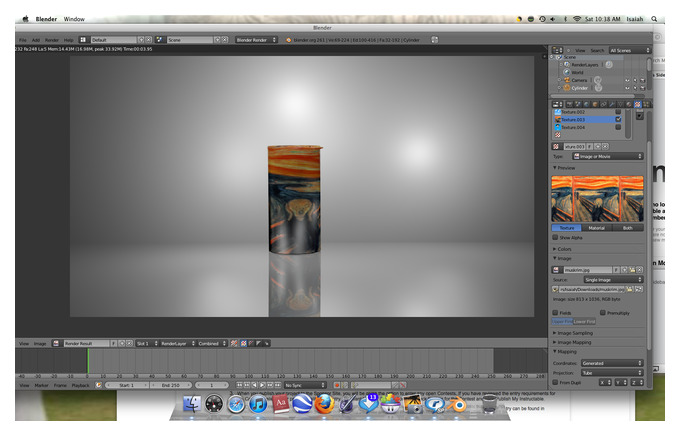Open Safari from the Dock

click(236, 404)
